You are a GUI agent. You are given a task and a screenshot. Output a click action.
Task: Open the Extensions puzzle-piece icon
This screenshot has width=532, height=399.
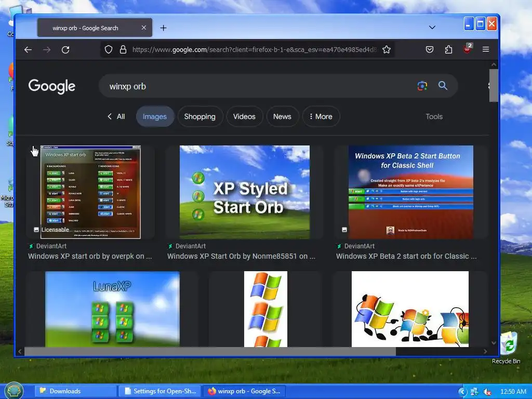[x=448, y=49]
